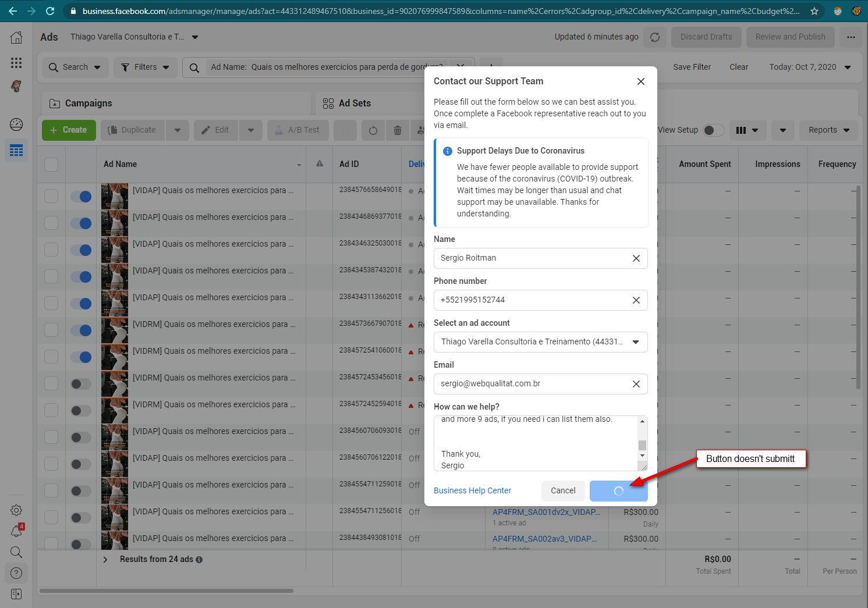Click the magnifier icon beside the Ad Name filter
This screenshot has width=868, height=608.
194,67
